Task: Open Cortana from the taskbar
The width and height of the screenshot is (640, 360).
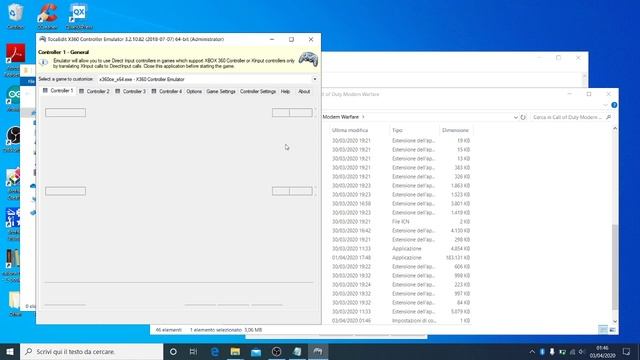Action: (x=173, y=351)
